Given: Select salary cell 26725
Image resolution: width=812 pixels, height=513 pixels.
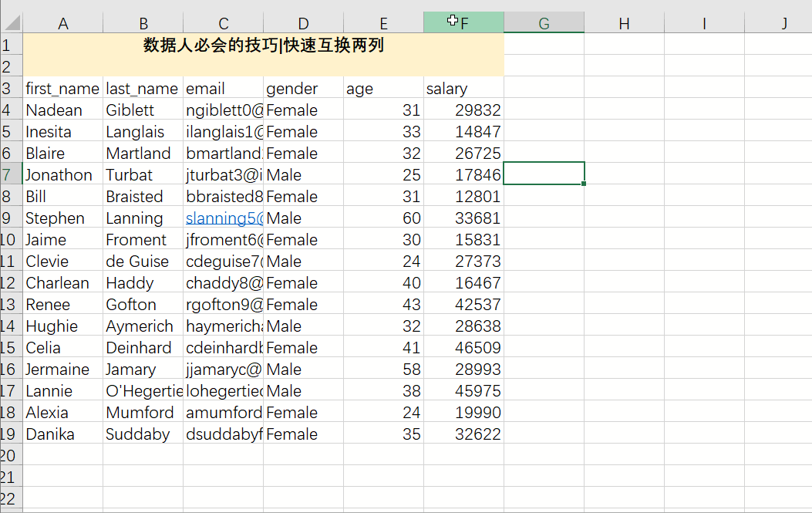Looking at the screenshot, I should 464,153.
